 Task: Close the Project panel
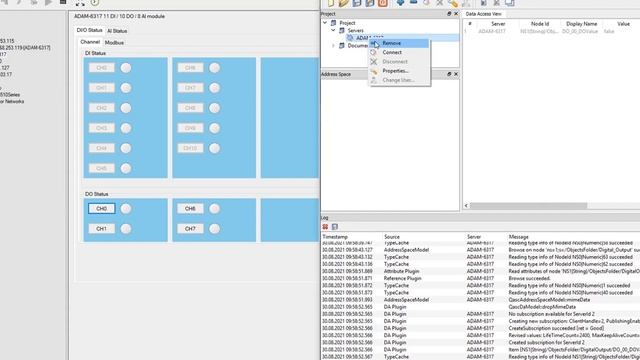[456, 14]
